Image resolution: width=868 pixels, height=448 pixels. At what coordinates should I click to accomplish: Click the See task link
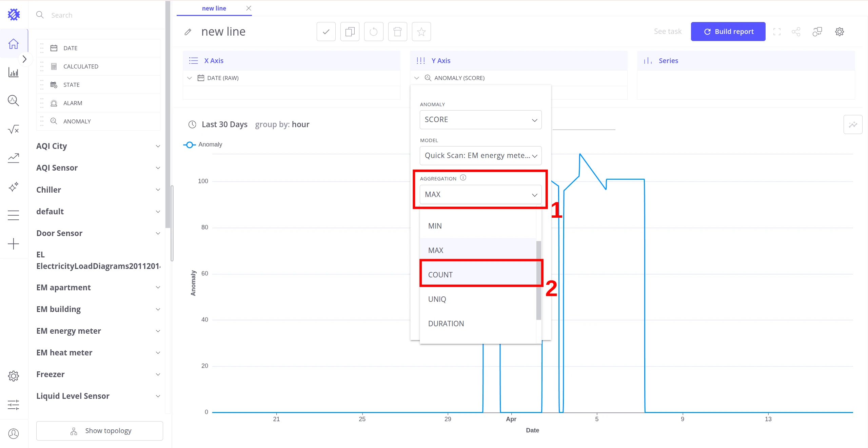pyautogui.click(x=668, y=32)
